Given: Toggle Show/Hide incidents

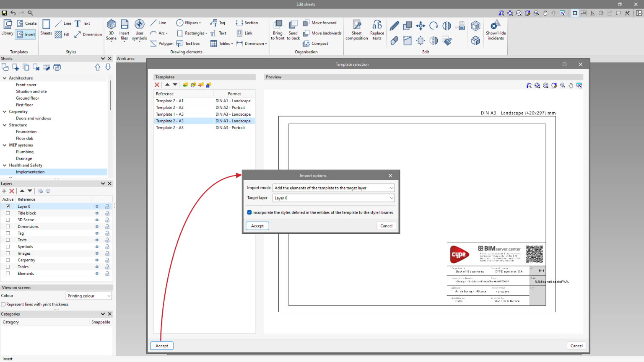Looking at the screenshot, I should click(x=496, y=29).
